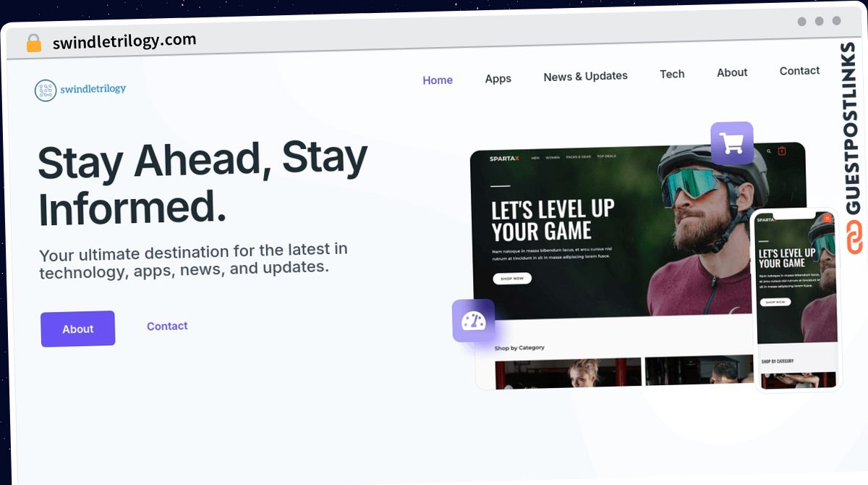Click swindletrilogy.com address text
868x485 pixels.
124,41
